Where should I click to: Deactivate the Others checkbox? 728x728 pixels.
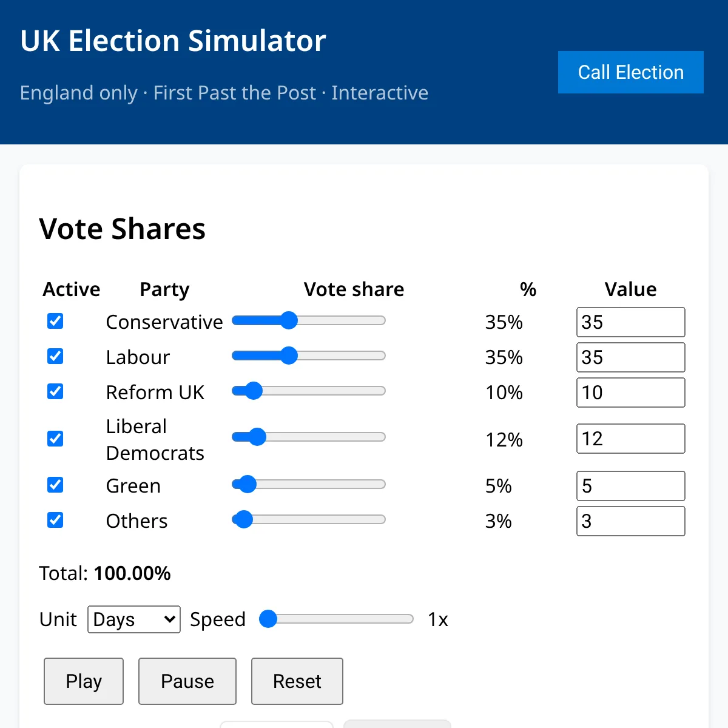(x=55, y=520)
